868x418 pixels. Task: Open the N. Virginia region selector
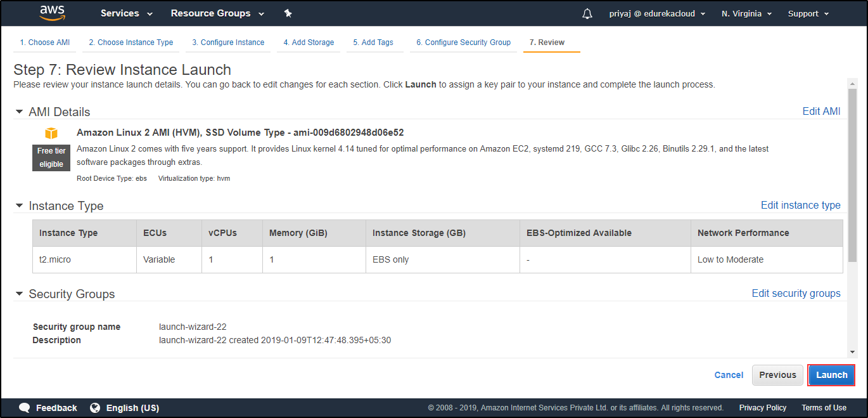point(746,13)
